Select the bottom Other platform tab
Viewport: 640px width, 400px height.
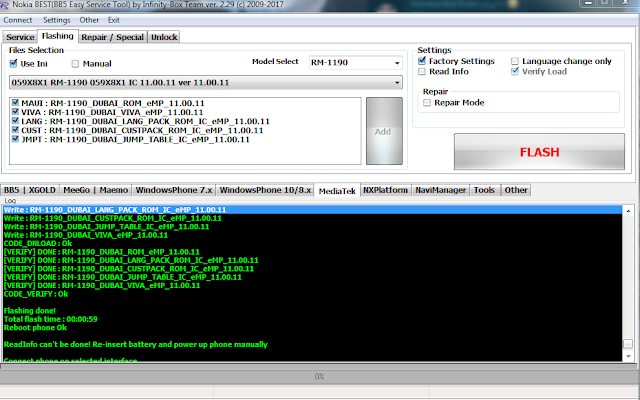click(x=516, y=190)
